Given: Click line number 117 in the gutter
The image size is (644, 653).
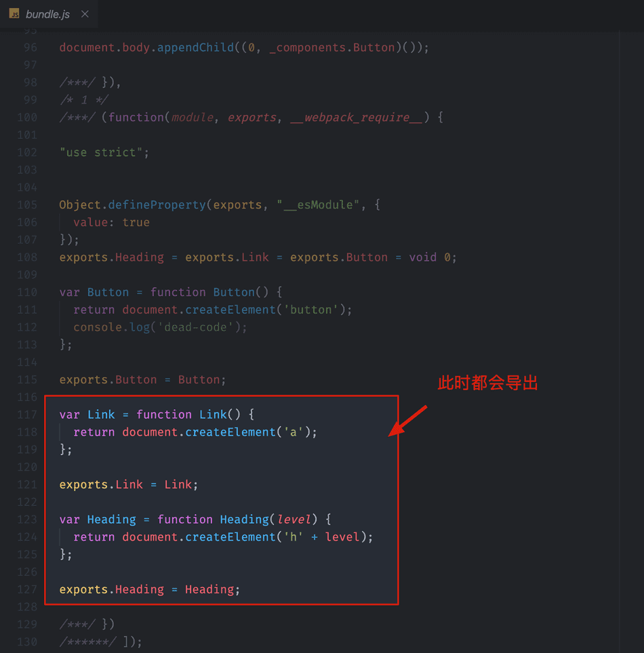Looking at the screenshot, I should coord(27,415).
